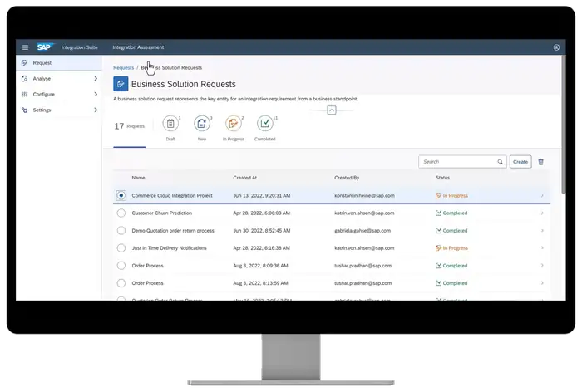Expand the Analyse menu chevron
Image resolution: width=582 pixels, height=392 pixels.
tap(96, 79)
